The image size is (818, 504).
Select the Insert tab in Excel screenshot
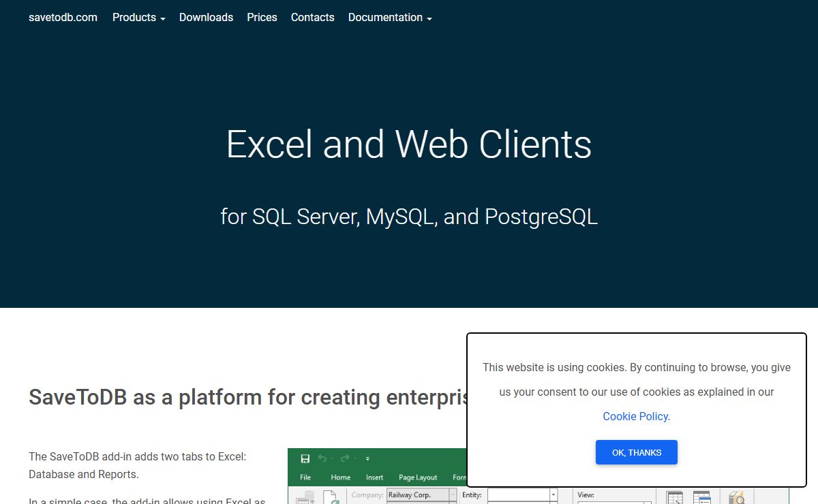coord(374,477)
